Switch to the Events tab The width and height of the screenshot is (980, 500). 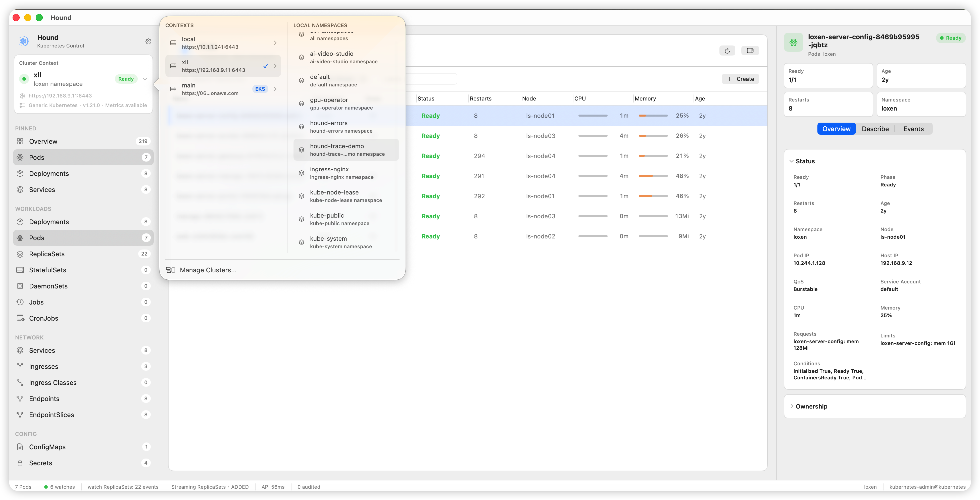913,129
